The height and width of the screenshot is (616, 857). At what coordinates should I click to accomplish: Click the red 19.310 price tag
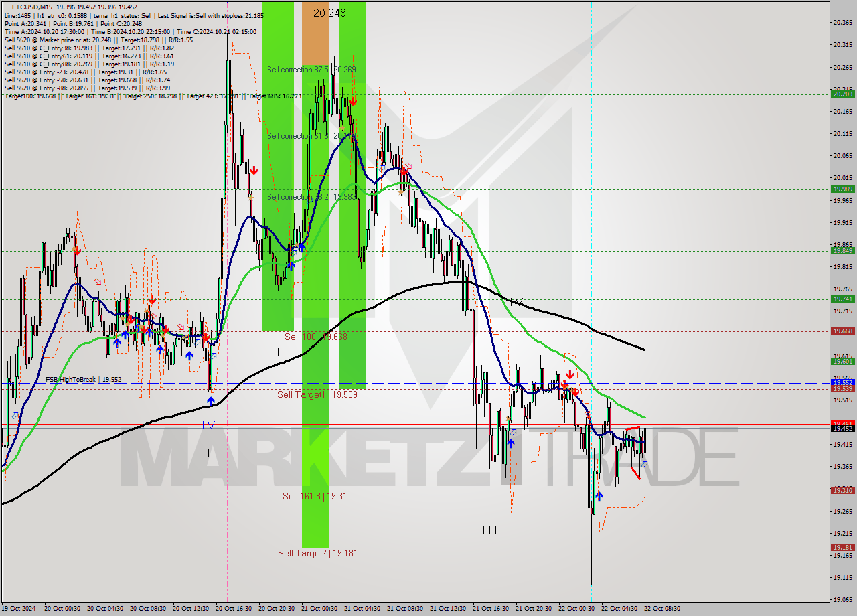(x=842, y=490)
